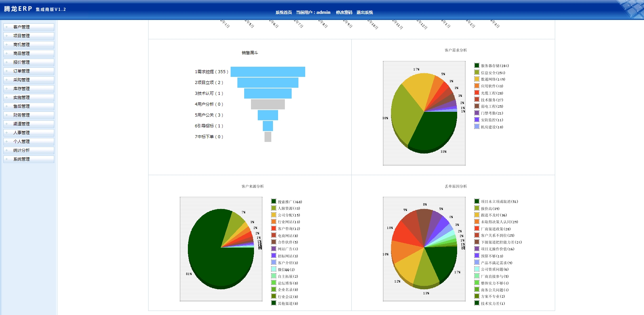Click the 退出系统 logout link

pos(365,13)
